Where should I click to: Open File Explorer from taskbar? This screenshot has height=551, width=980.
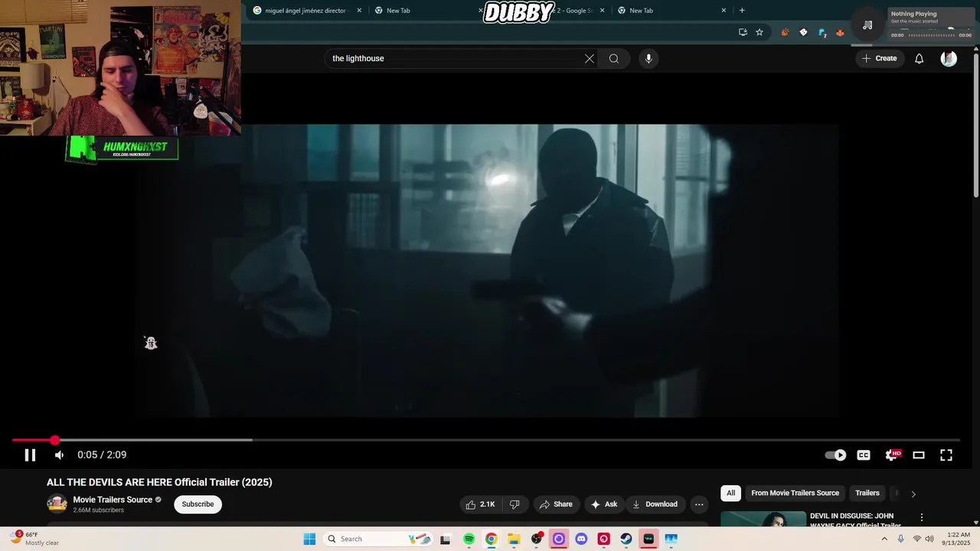(x=514, y=539)
